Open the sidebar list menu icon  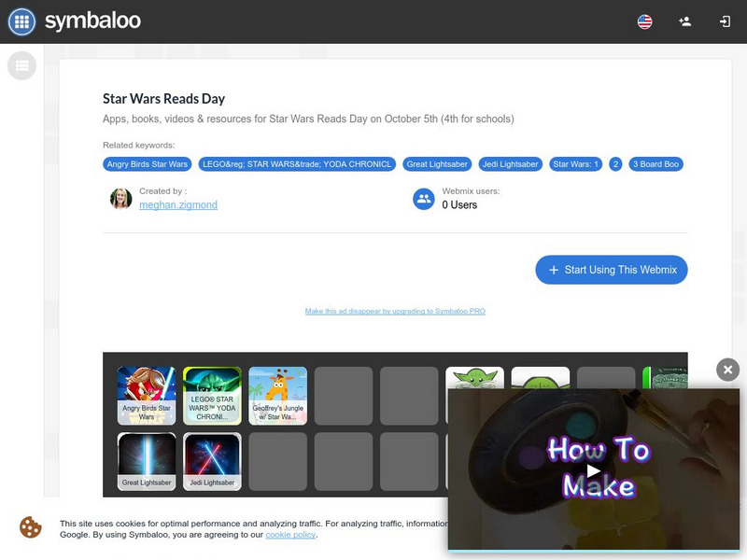(x=21, y=65)
